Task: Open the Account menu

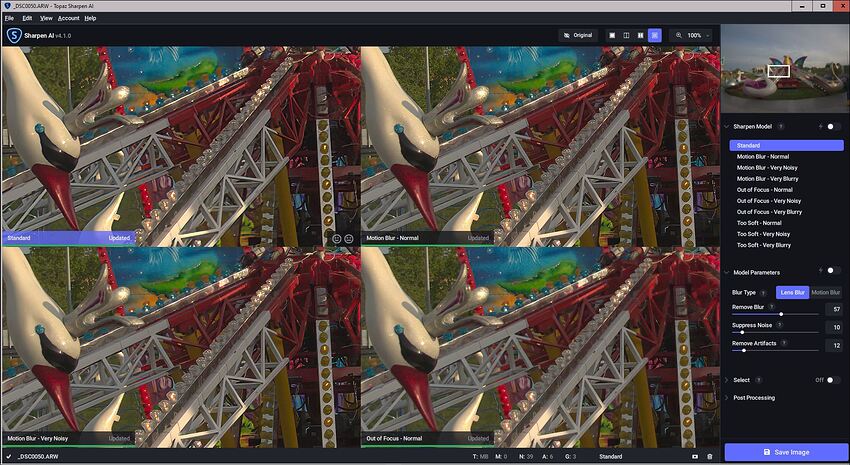Action: [68, 18]
